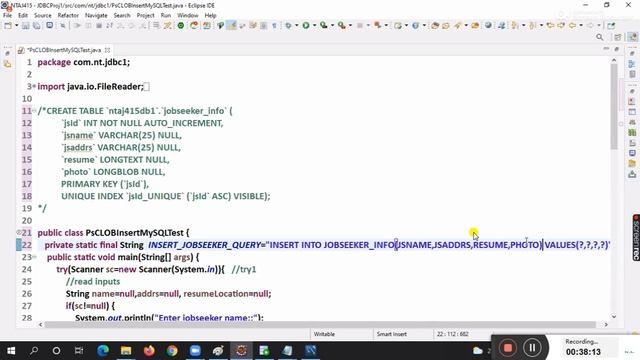Click the green circular launch icon
640x360 pixels.
click(181, 26)
